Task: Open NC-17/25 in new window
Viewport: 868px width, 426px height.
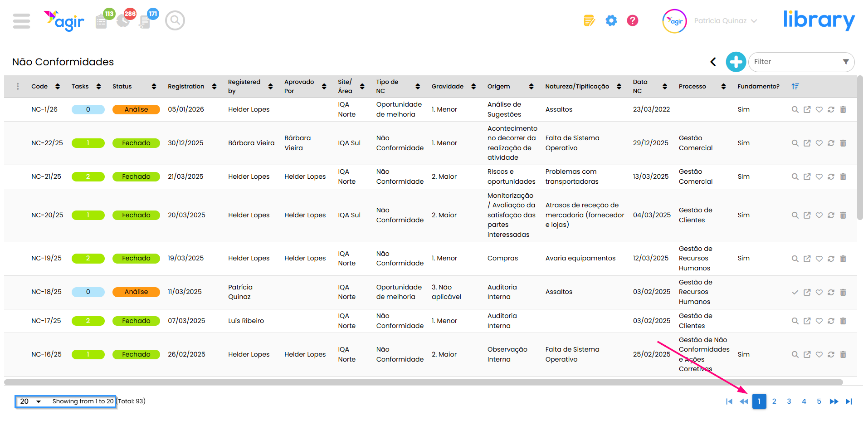Action: [x=807, y=321]
